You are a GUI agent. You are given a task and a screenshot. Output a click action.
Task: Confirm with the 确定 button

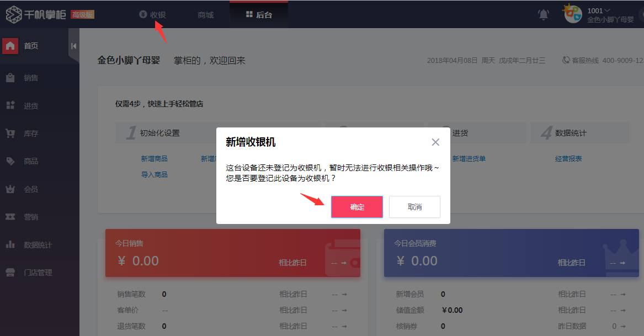tap(356, 207)
